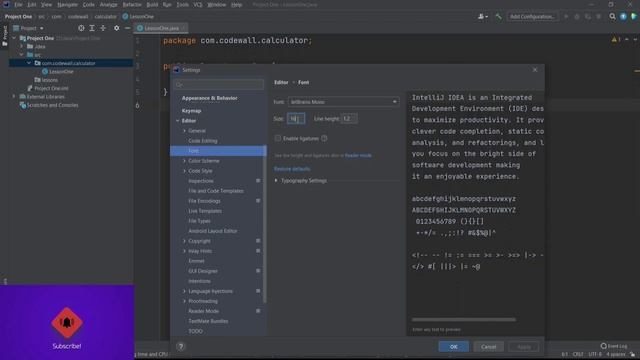Collapse the Editor settings group
Screen dimensions: 640x360
(x=178, y=121)
